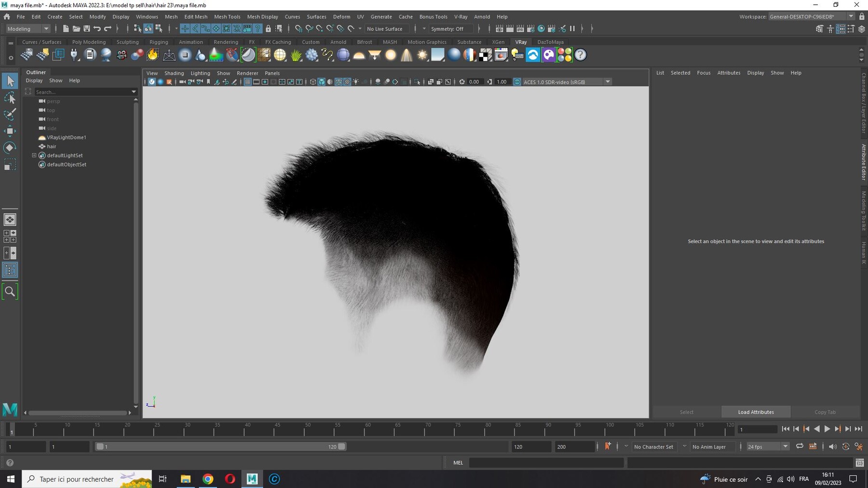
Task: Toggle timeline audio mute speaker
Action: tap(832, 447)
